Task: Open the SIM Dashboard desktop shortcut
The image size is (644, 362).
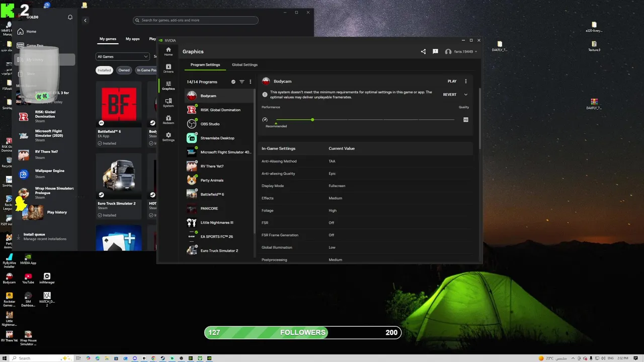Action: click(x=28, y=300)
